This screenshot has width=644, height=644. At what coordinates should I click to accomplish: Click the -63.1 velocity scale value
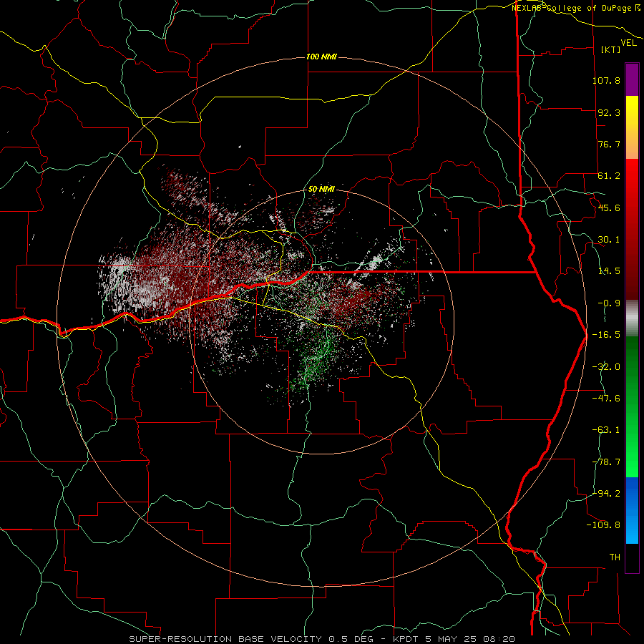pyautogui.click(x=606, y=430)
